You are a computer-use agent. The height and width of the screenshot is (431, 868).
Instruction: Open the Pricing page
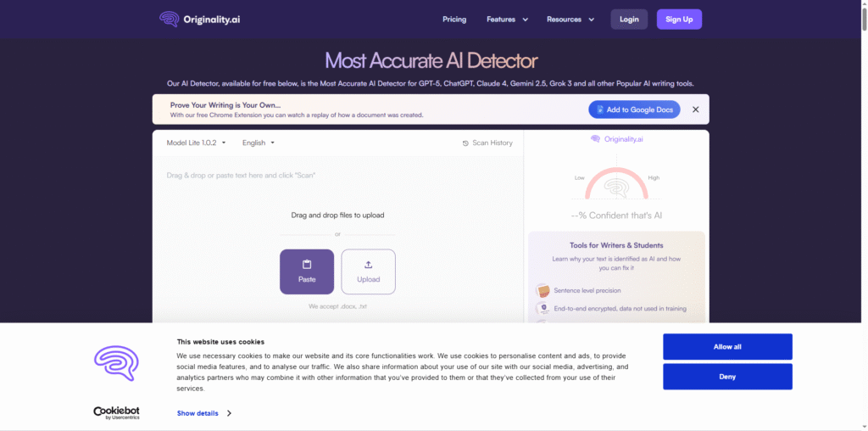coord(454,20)
